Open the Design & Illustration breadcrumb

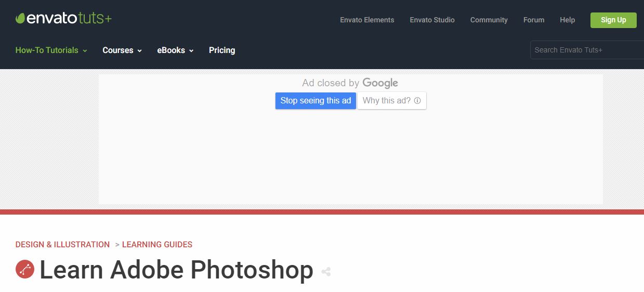(x=62, y=244)
